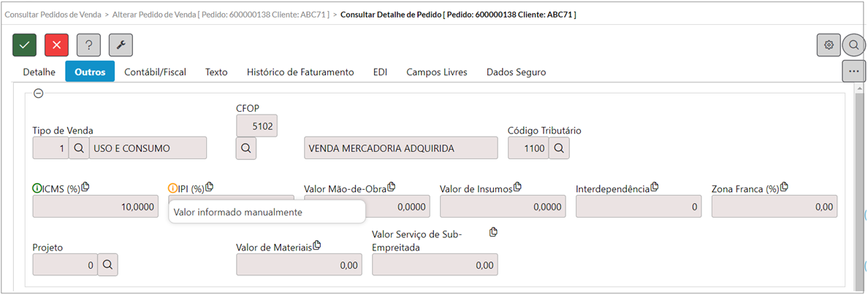Viewport: 868px width, 295px height.
Task: Go to Consultar Pedidos de Venda breadcrumb
Action: [x=53, y=14]
